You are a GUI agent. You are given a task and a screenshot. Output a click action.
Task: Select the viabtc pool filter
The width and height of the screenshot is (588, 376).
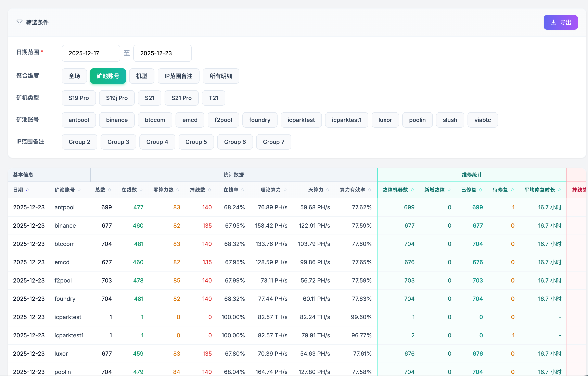point(482,120)
